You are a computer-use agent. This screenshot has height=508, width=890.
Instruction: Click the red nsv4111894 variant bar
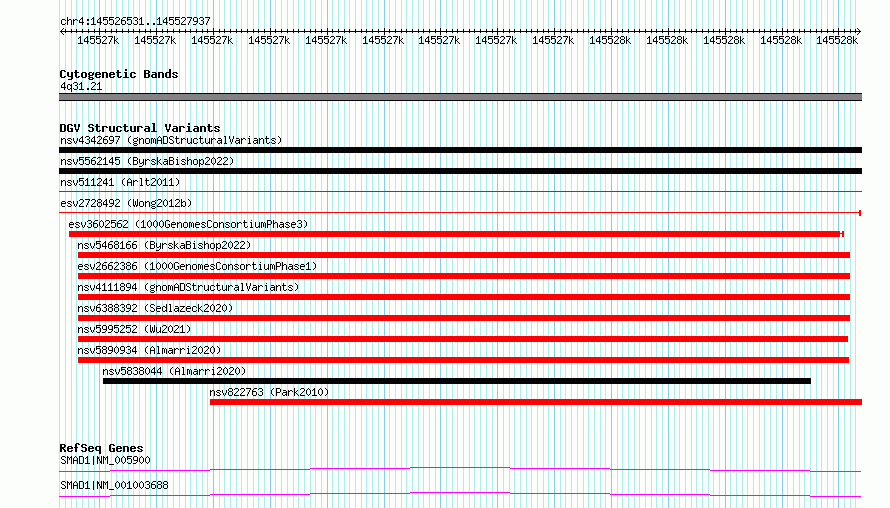tap(464, 297)
